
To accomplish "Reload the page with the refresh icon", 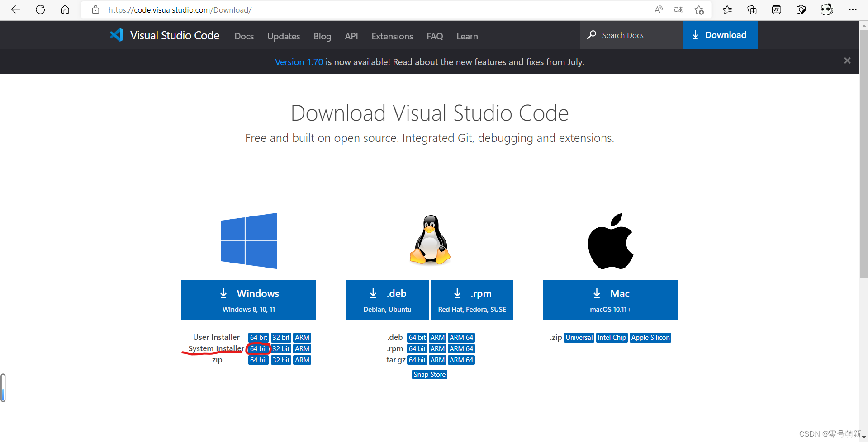I will [x=40, y=9].
